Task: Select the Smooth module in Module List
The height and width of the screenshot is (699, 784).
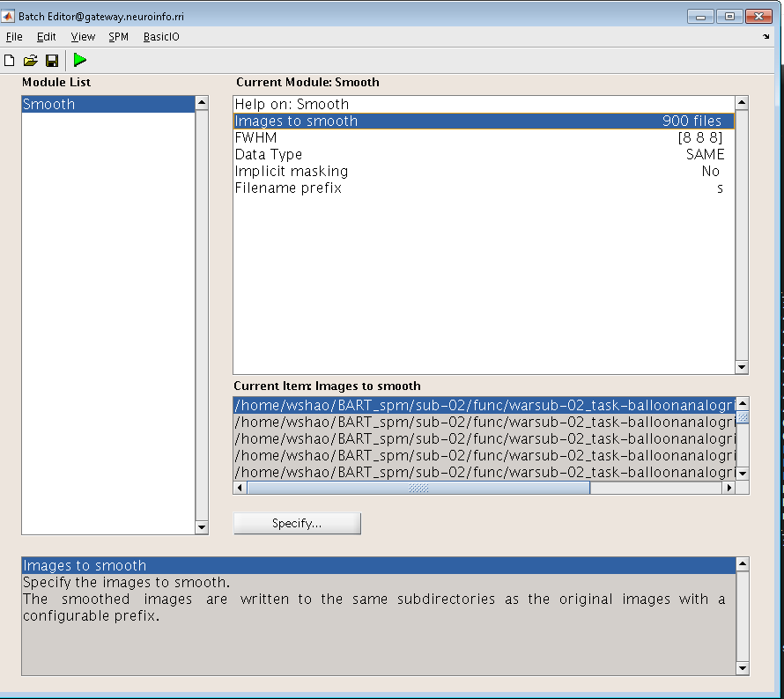Action: [108, 104]
